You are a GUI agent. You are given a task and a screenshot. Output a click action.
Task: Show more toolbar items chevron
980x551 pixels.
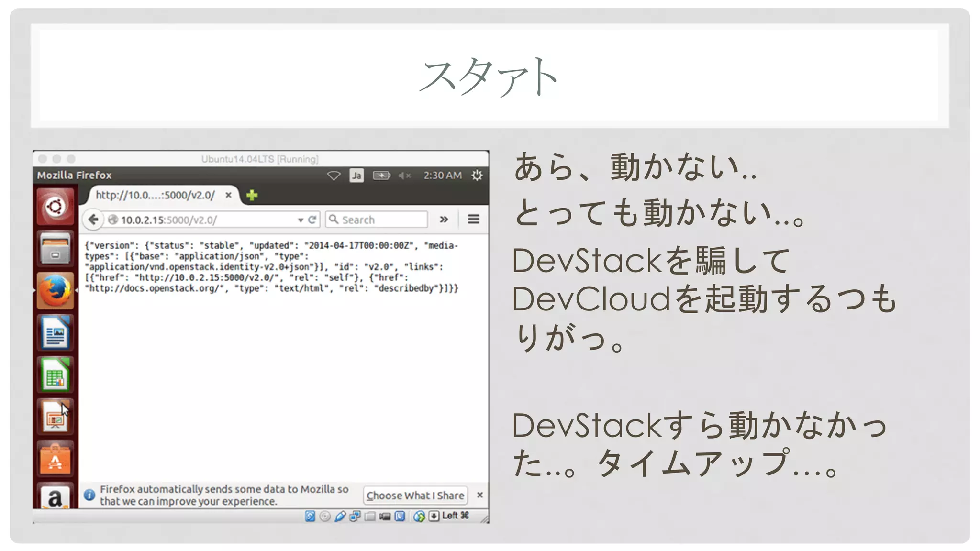point(444,219)
